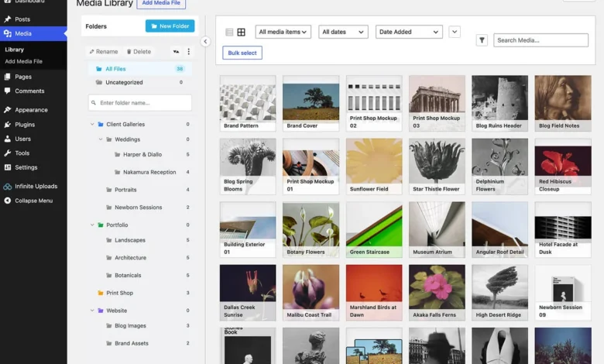Image resolution: width=604 pixels, height=364 pixels.
Task: Click Rename folder button
Action: coord(103,52)
